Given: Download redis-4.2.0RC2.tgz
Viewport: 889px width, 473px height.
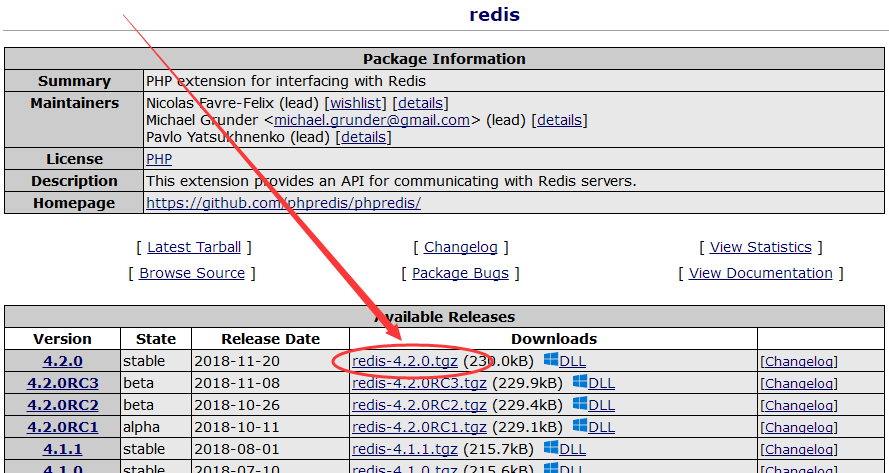Looking at the screenshot, I should 419,406.
